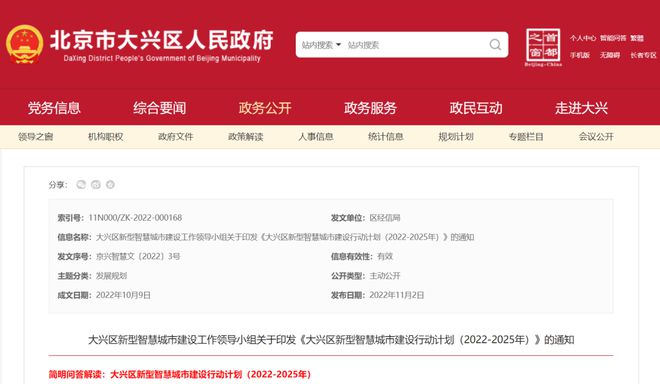Click disclosure type value 主动公开
This screenshot has height=384, width=660.
pyautogui.click(x=385, y=276)
